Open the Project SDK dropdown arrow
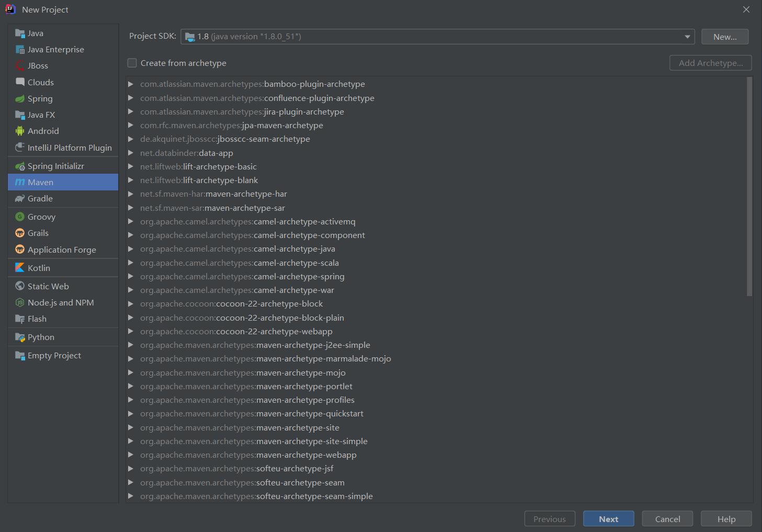Image resolution: width=762 pixels, height=532 pixels. tap(687, 37)
